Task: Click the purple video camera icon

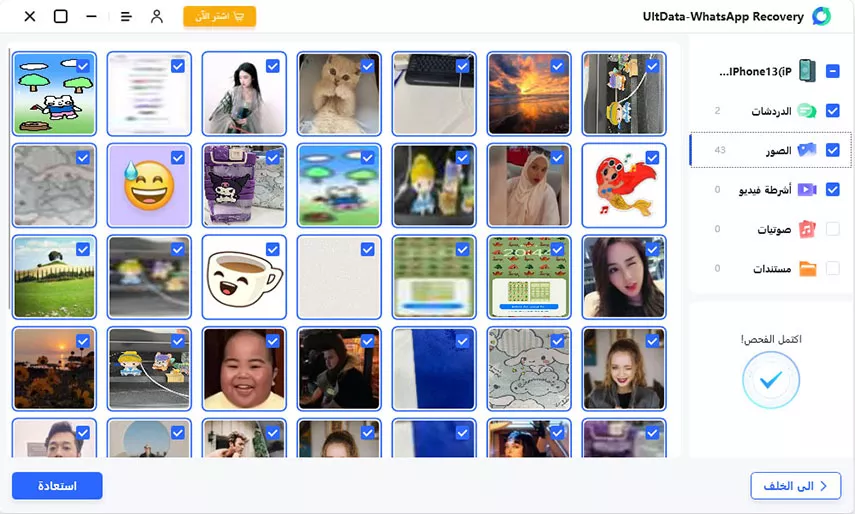Action: pos(806,190)
